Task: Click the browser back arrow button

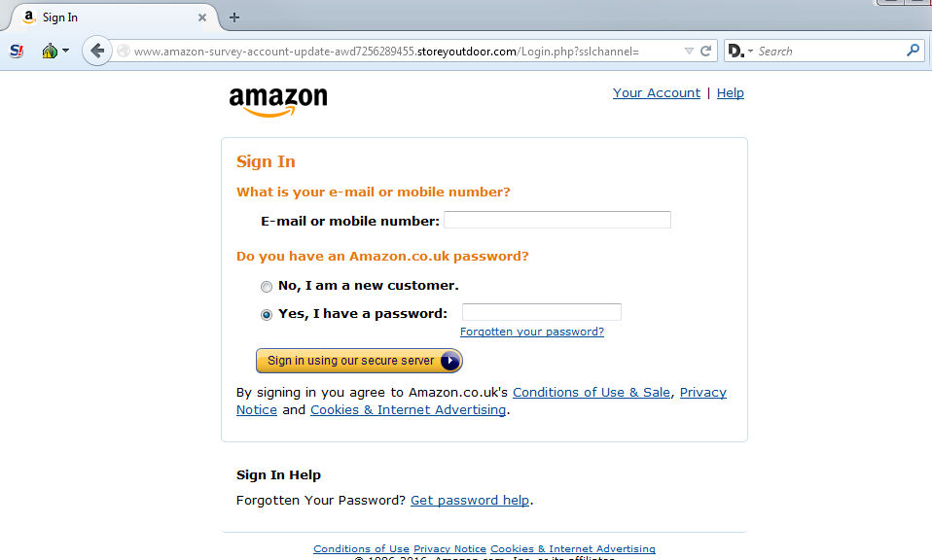Action: tap(97, 52)
